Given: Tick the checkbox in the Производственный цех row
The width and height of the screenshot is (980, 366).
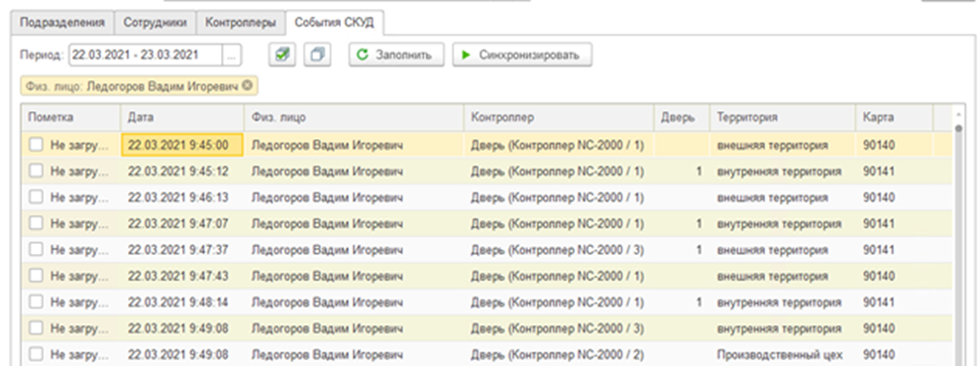Looking at the screenshot, I should [37, 354].
